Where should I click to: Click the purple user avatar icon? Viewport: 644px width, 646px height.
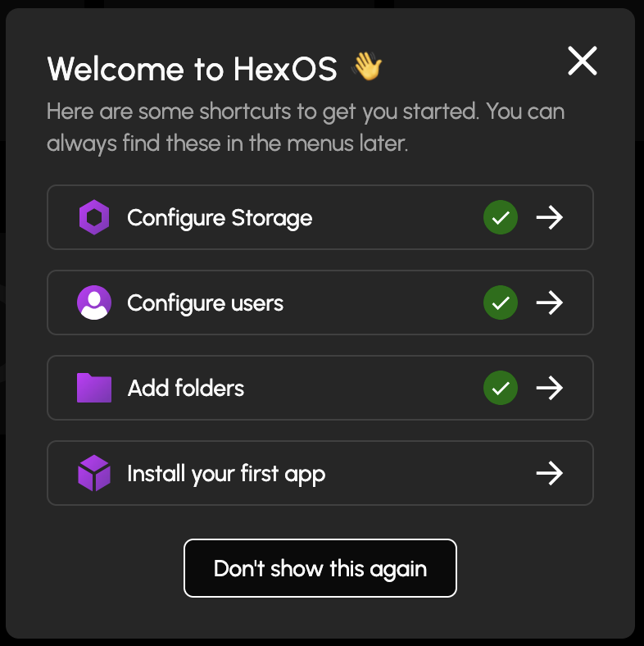(x=94, y=303)
